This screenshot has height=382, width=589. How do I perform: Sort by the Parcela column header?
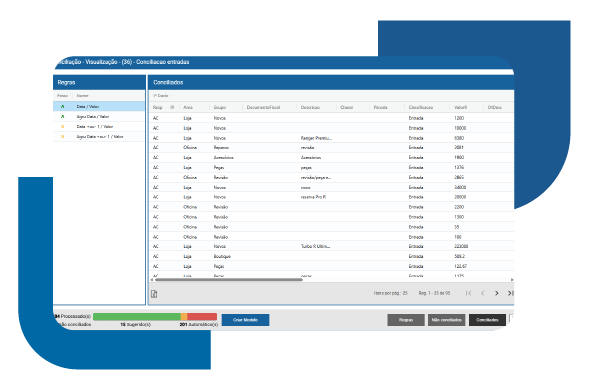(x=381, y=107)
